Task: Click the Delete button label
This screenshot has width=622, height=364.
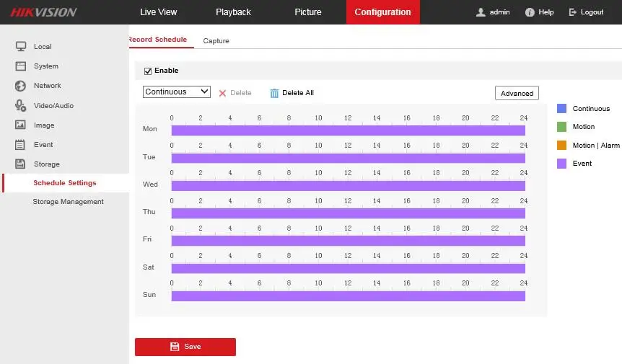Action: click(x=241, y=93)
